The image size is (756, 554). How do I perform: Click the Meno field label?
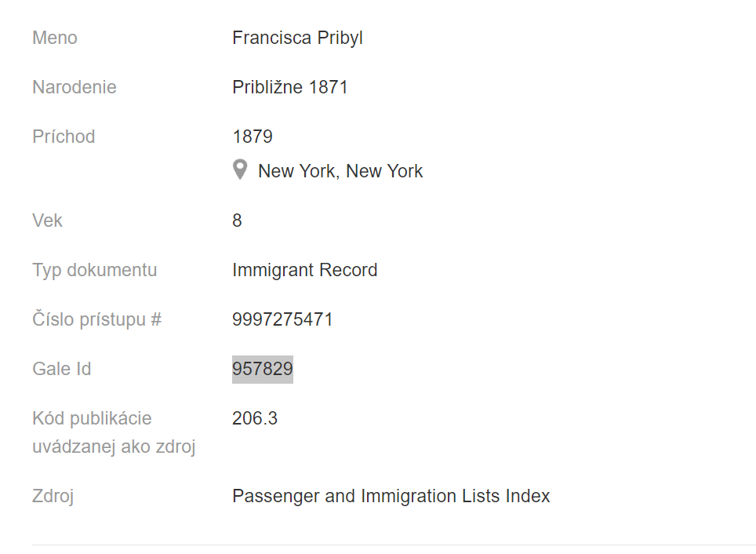coord(55,38)
